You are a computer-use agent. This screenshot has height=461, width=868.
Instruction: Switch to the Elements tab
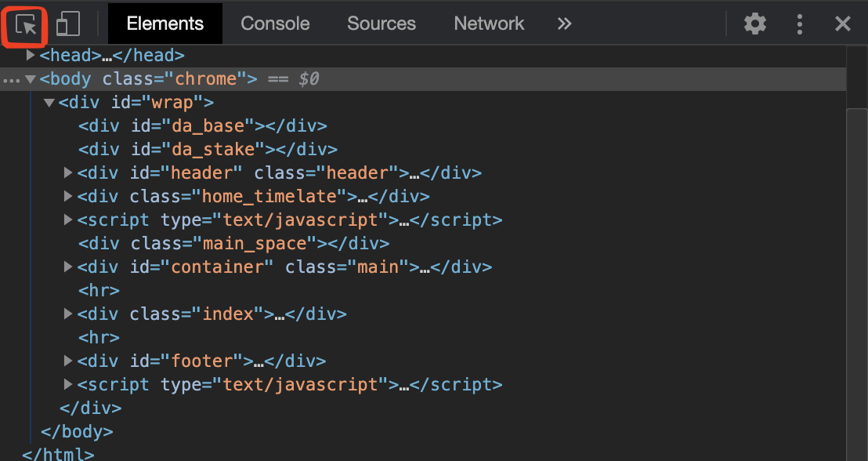pos(165,24)
